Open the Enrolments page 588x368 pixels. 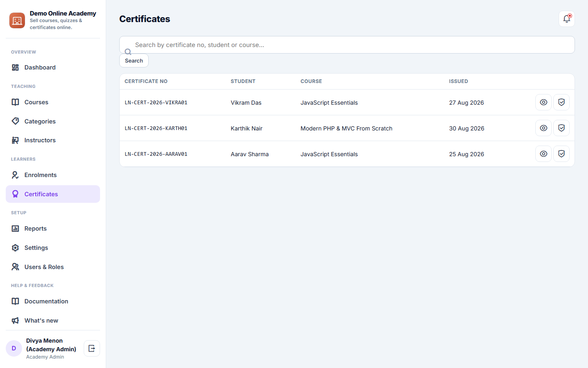coord(53,175)
